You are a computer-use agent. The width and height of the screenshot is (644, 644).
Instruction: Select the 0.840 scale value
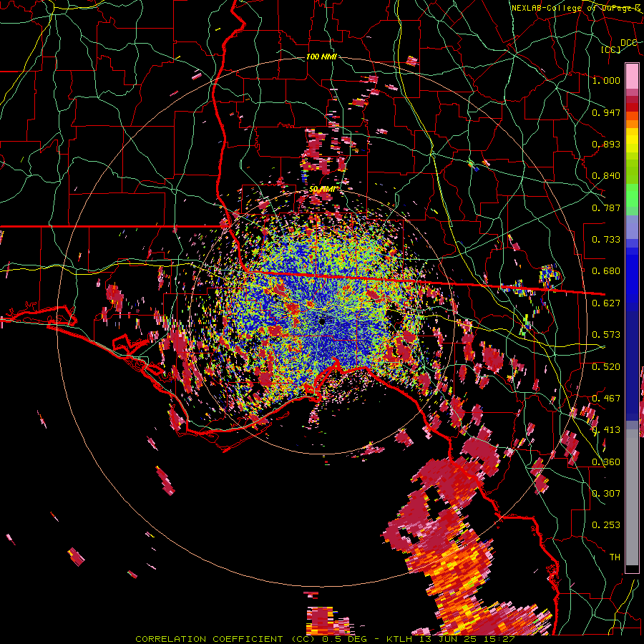tap(606, 176)
